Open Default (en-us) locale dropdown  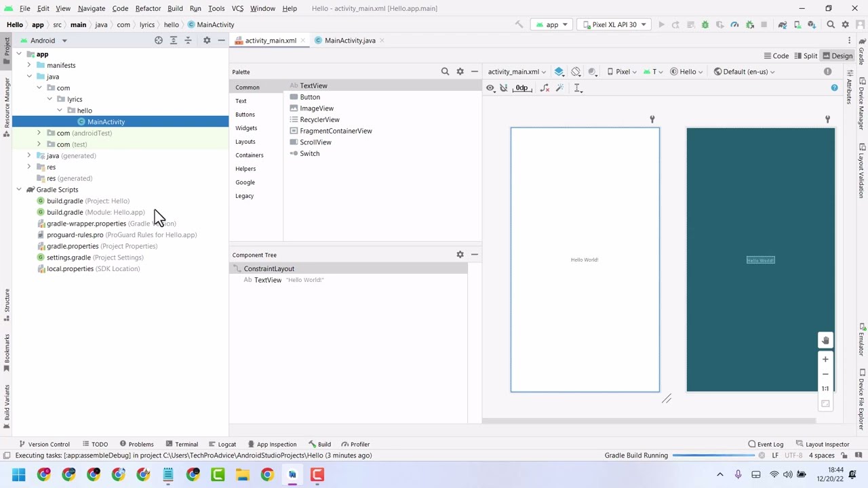(744, 71)
